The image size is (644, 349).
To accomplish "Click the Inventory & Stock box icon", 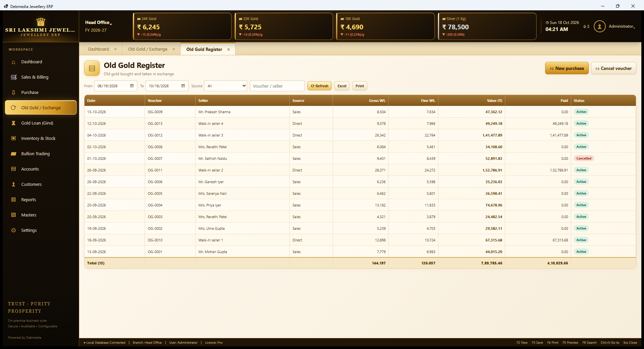I will click(14, 139).
